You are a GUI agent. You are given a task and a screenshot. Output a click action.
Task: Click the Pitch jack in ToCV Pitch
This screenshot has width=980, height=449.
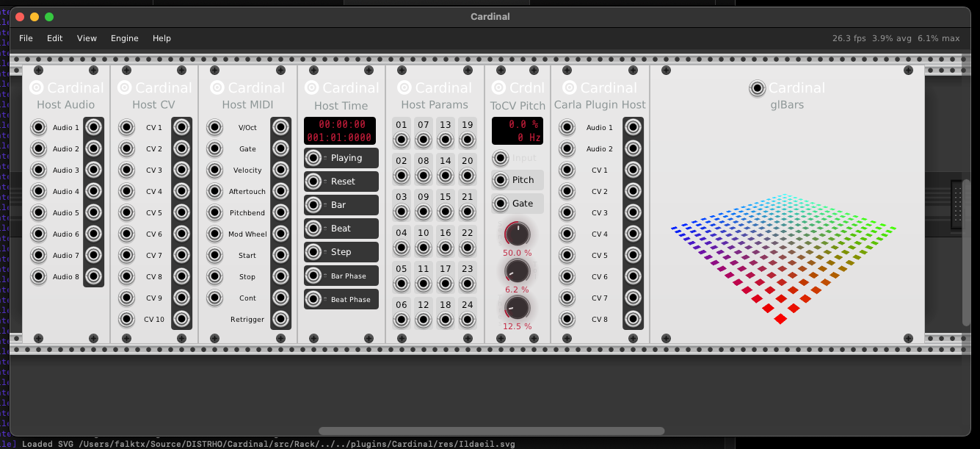click(x=501, y=180)
